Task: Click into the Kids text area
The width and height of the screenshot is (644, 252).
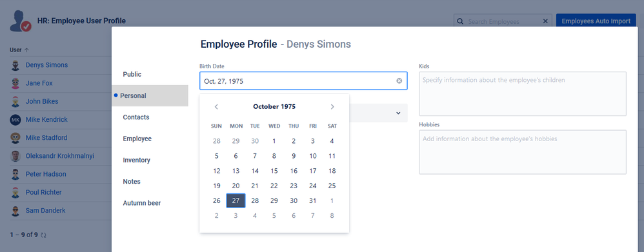Action: click(523, 94)
